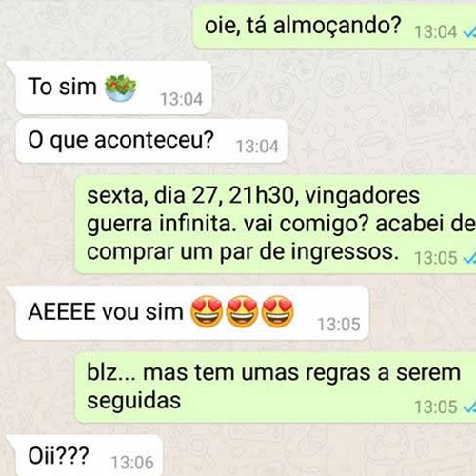Select the 'To sim' message bubble

[x=112, y=88]
